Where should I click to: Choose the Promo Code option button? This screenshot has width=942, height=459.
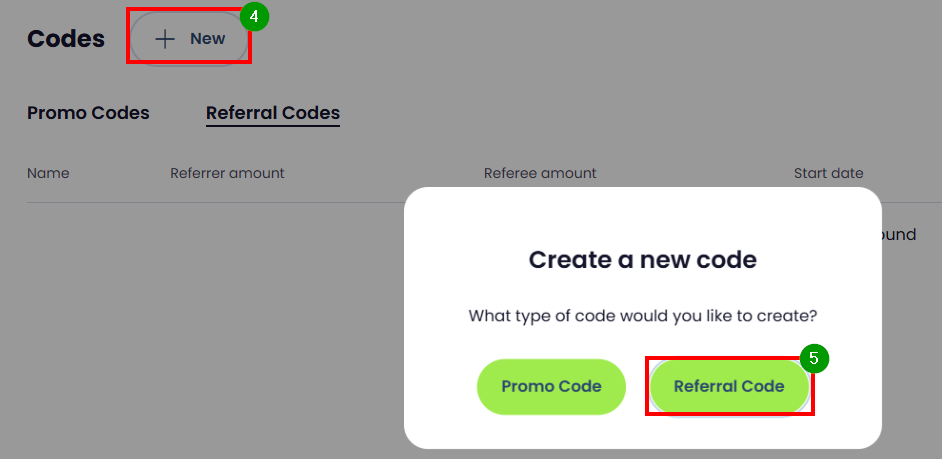pos(551,386)
